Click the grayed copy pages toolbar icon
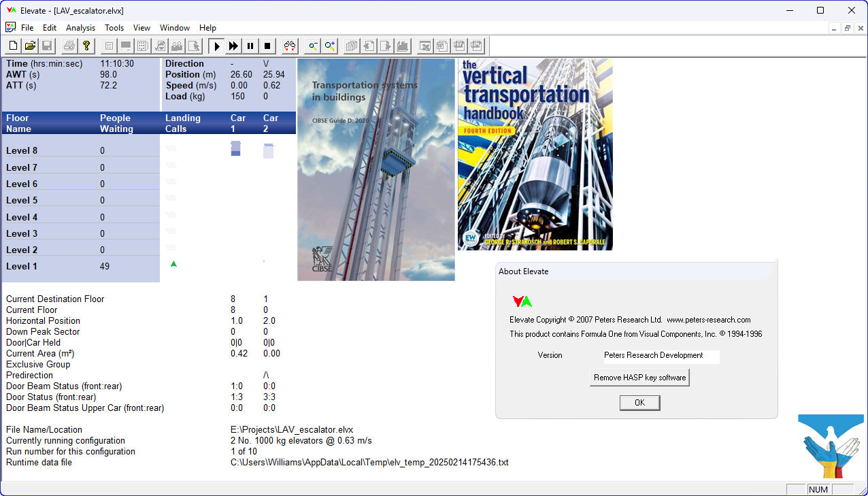The height and width of the screenshot is (496, 868). click(x=352, y=46)
